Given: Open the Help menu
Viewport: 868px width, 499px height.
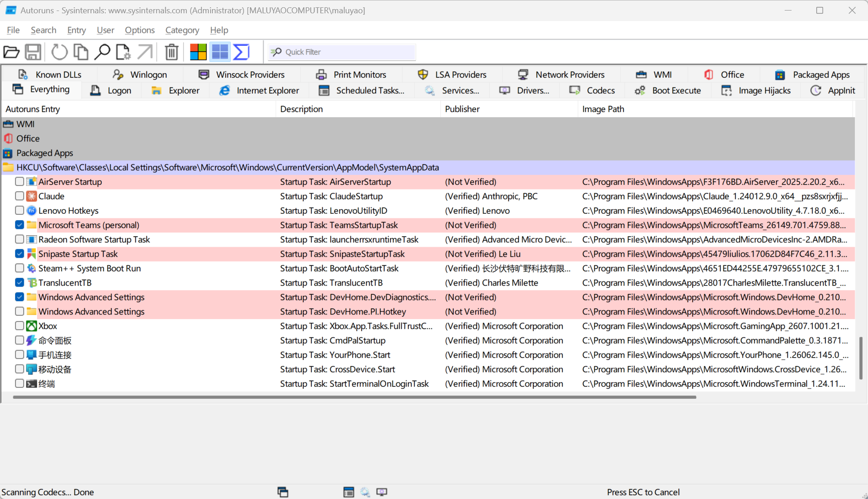Looking at the screenshot, I should (x=219, y=30).
